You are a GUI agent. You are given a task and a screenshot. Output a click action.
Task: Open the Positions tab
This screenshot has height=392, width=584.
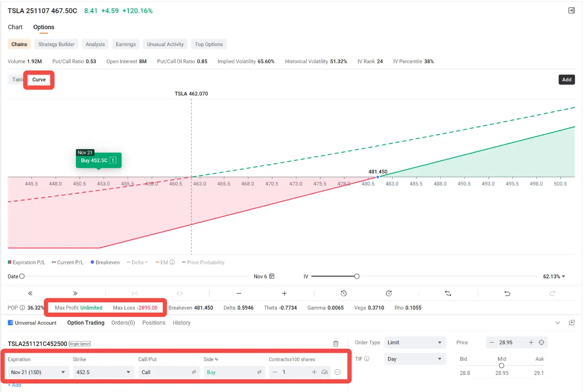(x=154, y=323)
